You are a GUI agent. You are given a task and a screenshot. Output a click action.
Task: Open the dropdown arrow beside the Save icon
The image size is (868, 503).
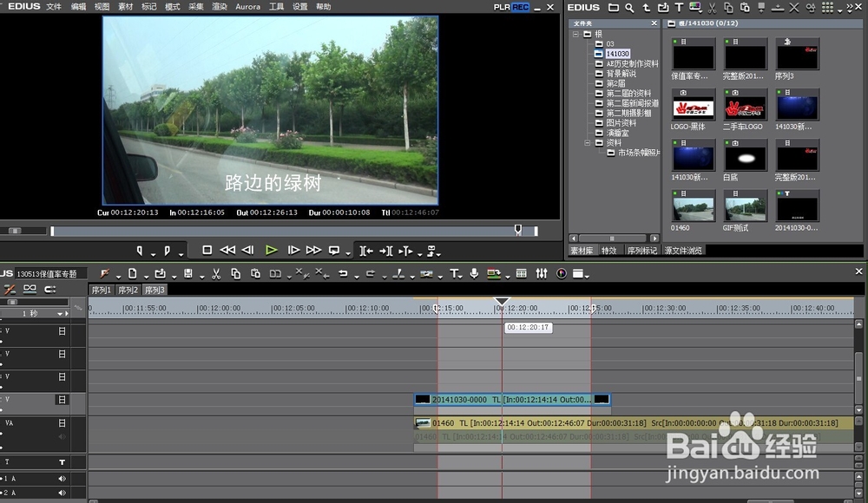tap(201, 276)
